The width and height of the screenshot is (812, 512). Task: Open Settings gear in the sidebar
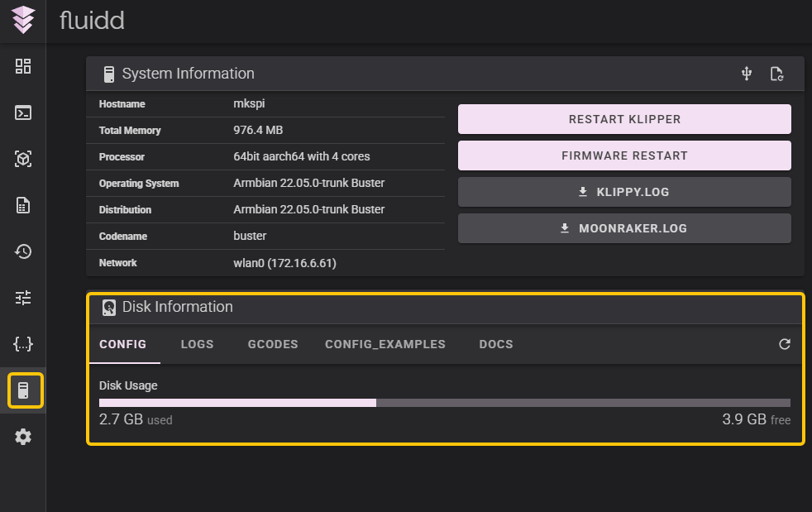(23, 437)
